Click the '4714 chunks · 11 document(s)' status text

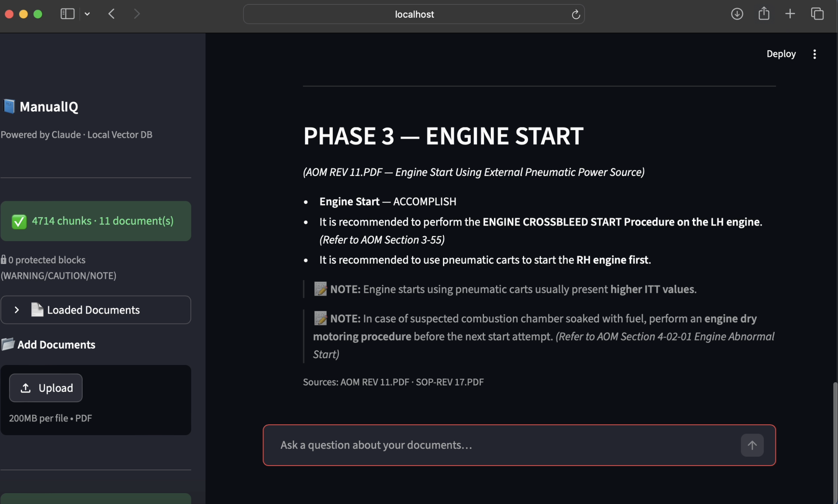coord(103,221)
